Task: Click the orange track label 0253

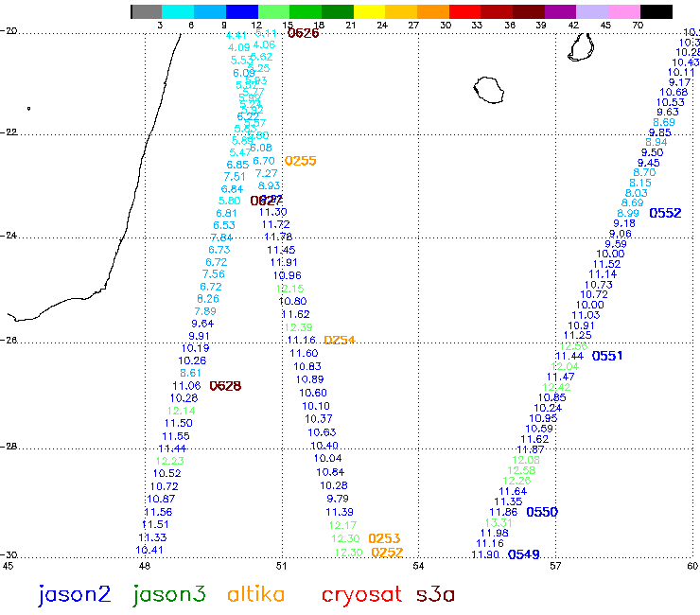Action: (x=384, y=538)
